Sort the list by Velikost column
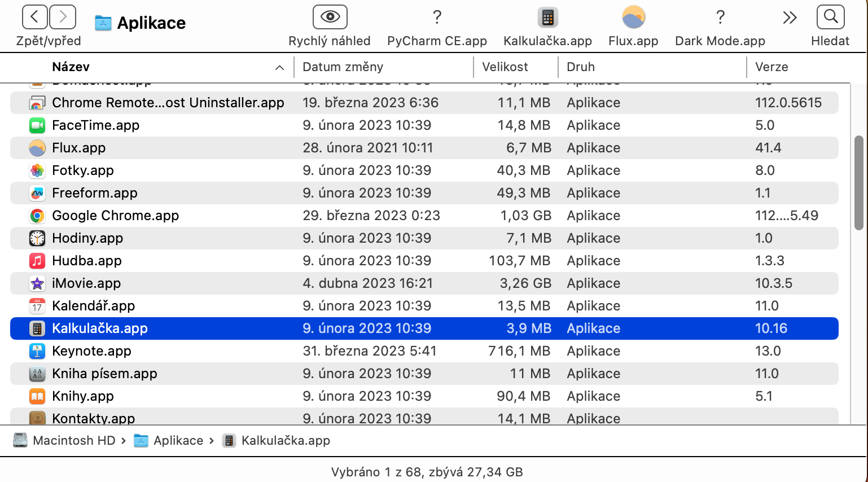Image resolution: width=868 pixels, height=482 pixels. (505, 67)
